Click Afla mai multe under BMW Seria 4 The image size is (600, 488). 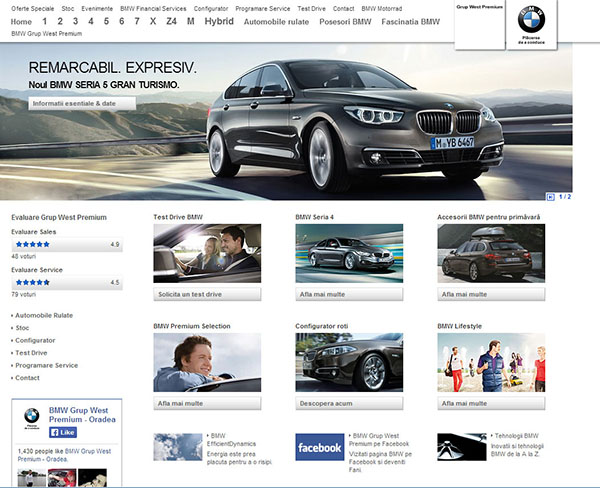(x=349, y=294)
